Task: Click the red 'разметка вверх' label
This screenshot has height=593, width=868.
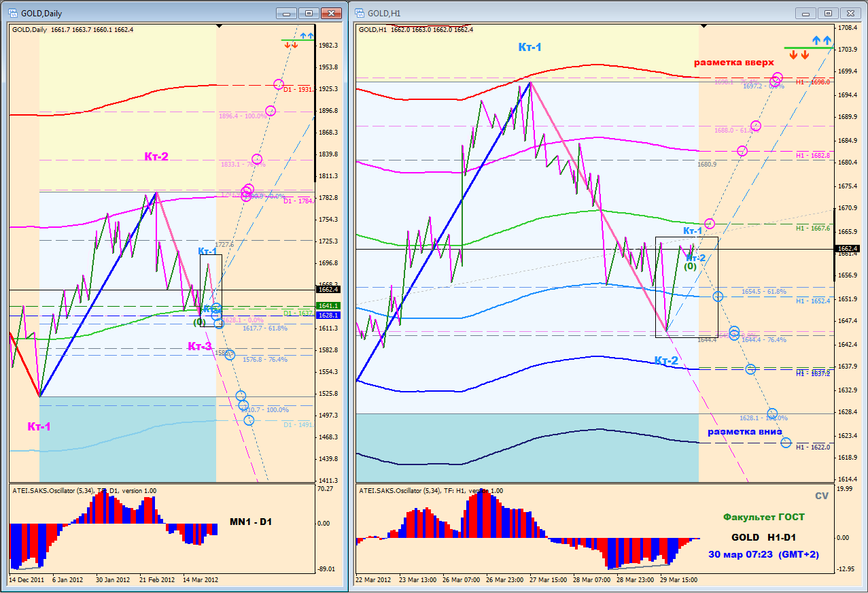Action: point(733,63)
